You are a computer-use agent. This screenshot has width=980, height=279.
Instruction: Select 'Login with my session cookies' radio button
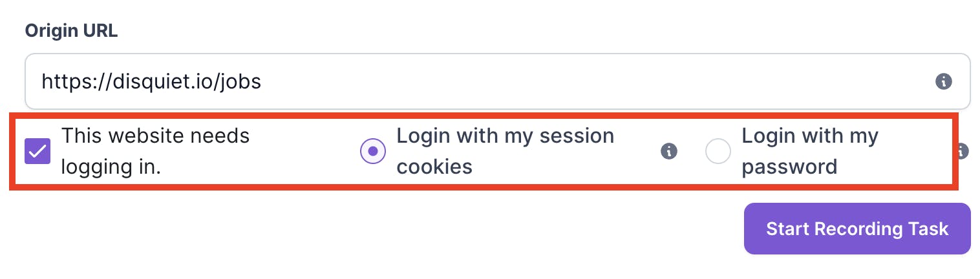[372, 152]
